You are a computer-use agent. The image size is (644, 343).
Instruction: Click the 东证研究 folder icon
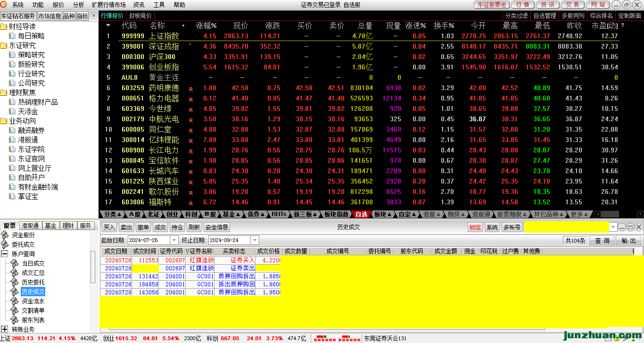[4, 45]
